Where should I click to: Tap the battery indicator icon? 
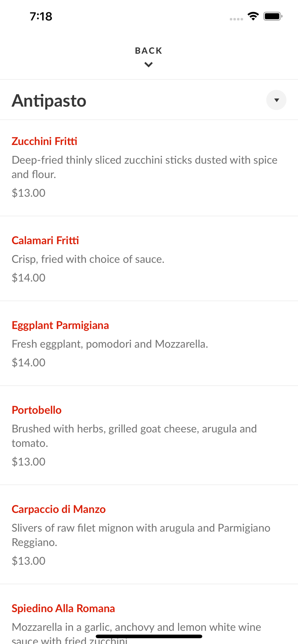click(x=273, y=16)
